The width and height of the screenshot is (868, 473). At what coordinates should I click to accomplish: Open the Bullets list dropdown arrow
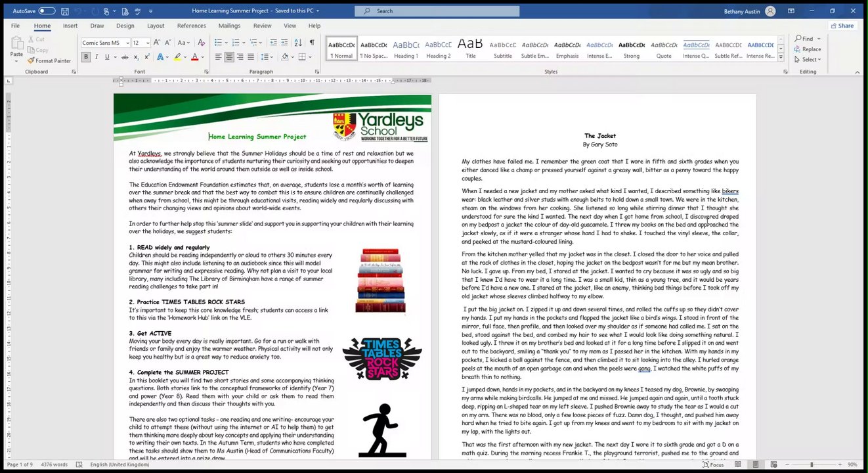tap(226, 43)
